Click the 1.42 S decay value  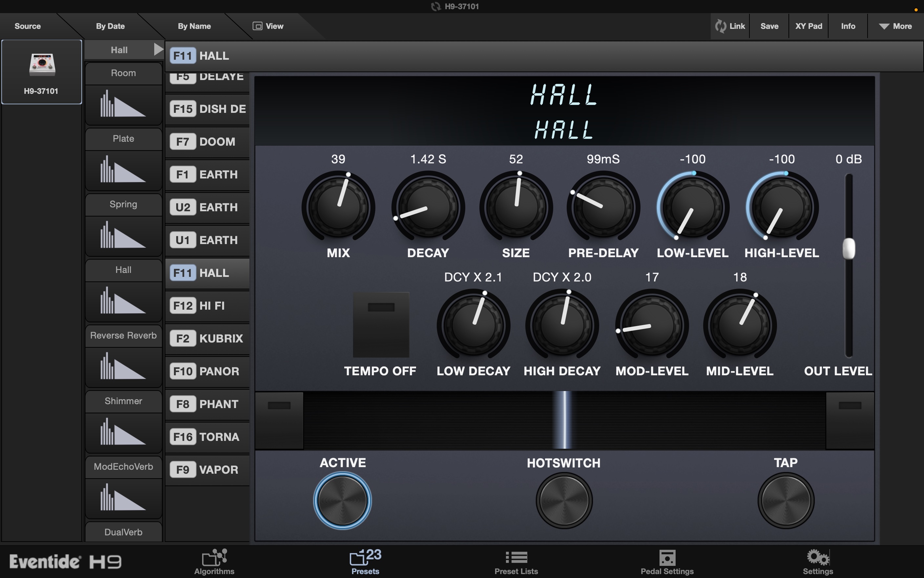tap(428, 159)
